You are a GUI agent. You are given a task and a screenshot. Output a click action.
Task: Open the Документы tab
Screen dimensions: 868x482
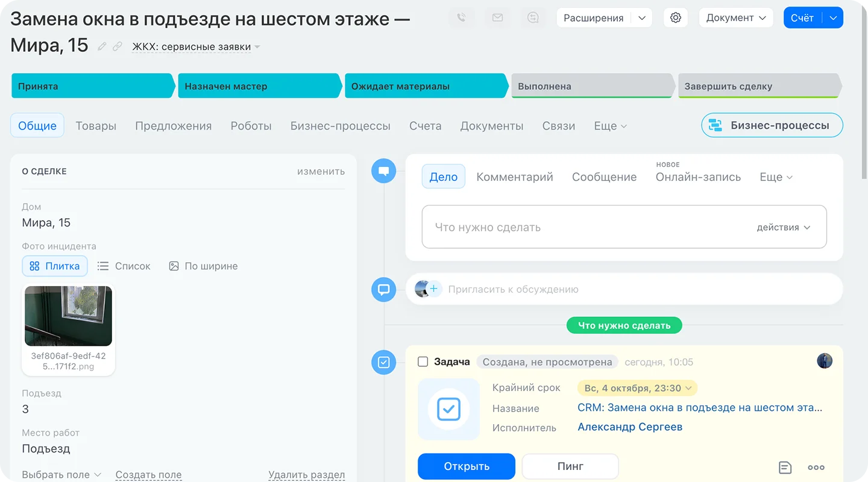492,126
